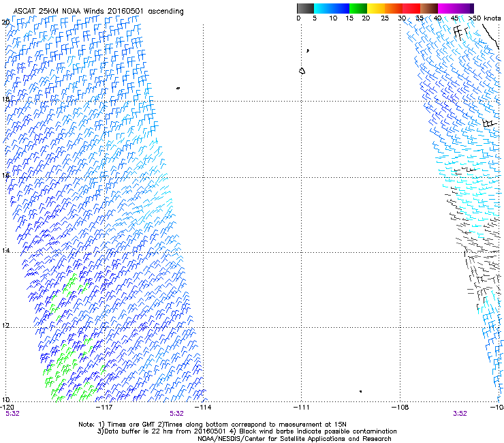Viewport: 504px width, 443px height.
Task: Click the gray 0-5 knots color segment
Action: tap(305, 8)
